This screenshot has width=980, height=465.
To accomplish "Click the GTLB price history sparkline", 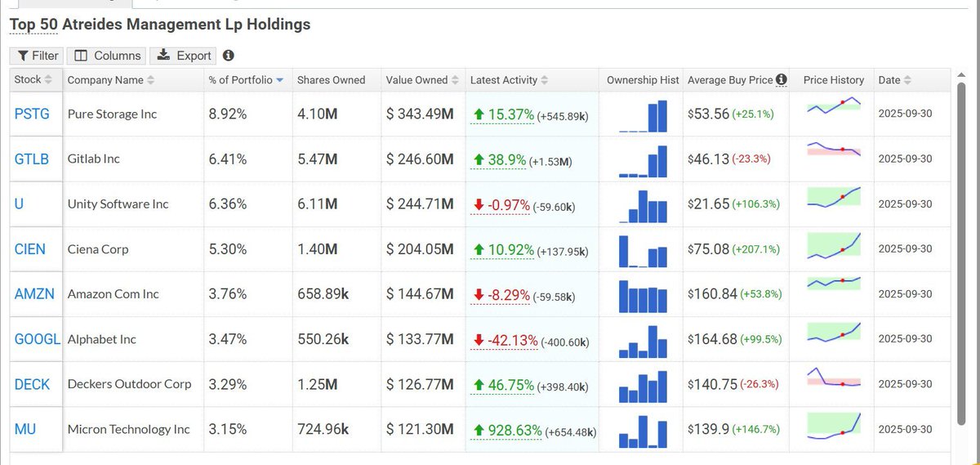I will click(834, 149).
